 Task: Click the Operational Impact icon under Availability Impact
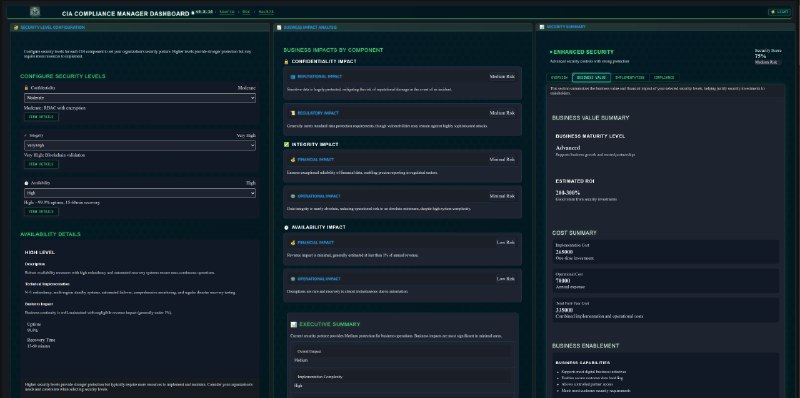click(x=293, y=279)
